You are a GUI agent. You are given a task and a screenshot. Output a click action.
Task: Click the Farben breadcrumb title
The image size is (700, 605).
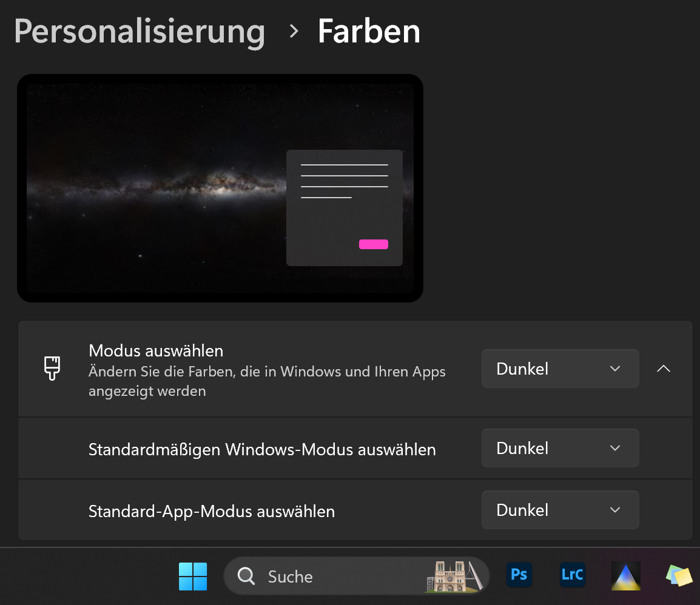tap(368, 32)
